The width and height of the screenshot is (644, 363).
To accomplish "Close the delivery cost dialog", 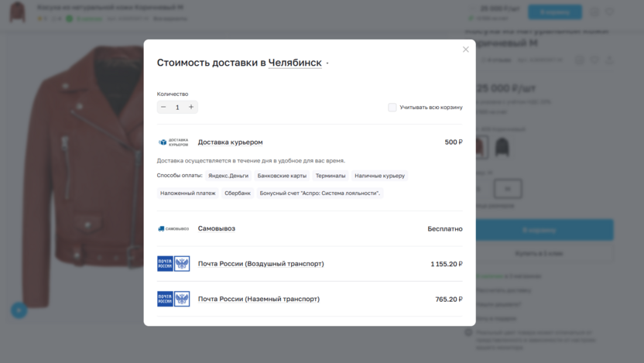I will click(465, 50).
